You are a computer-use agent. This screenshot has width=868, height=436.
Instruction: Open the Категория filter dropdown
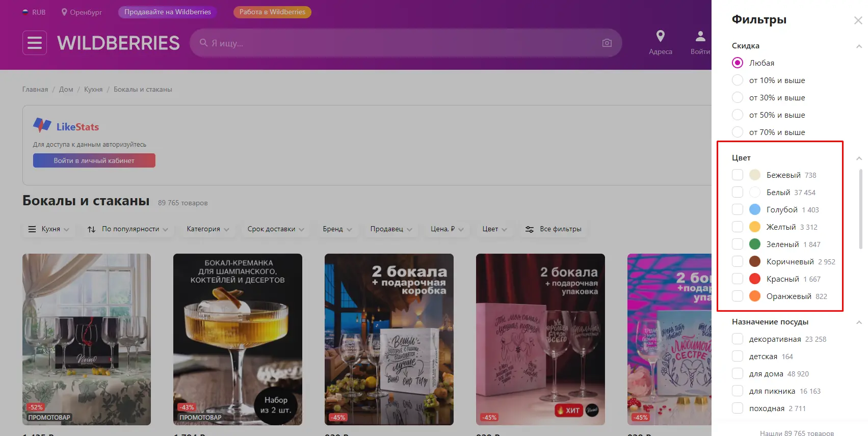click(x=208, y=229)
